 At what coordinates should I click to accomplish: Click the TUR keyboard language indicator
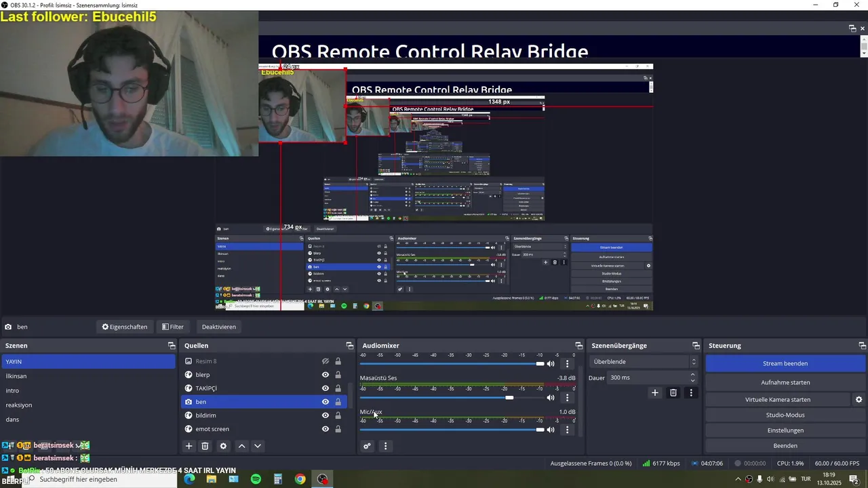click(x=806, y=479)
